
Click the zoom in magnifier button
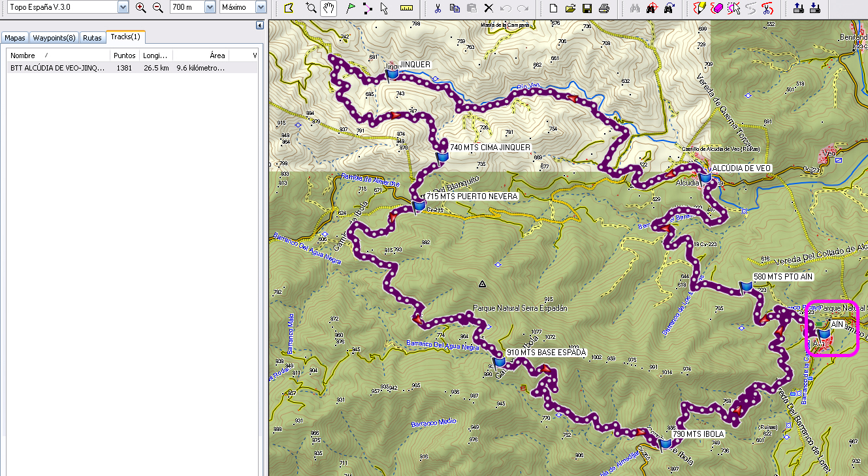140,6
